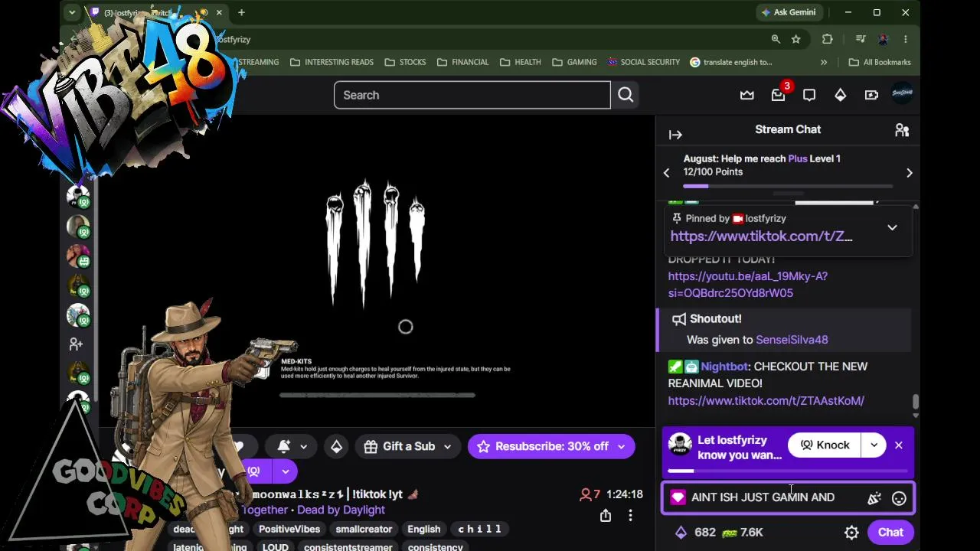
Task: Click in the Twitch Search field
Action: pos(472,95)
